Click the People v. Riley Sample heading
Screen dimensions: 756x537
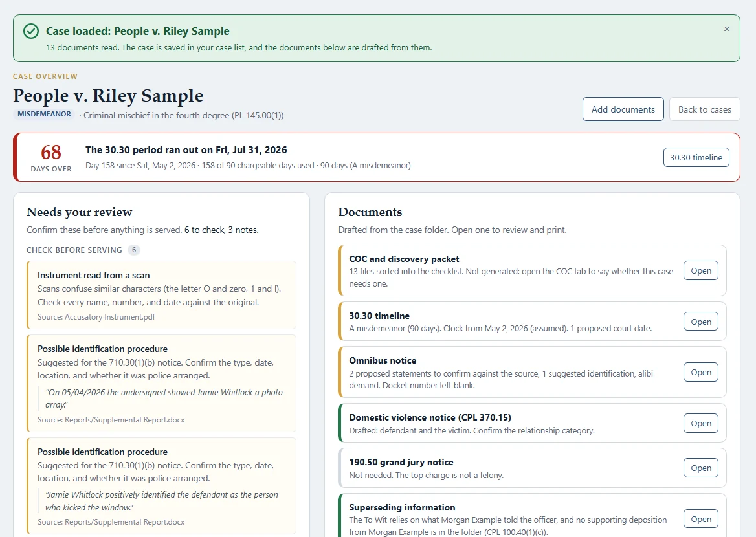108,96
